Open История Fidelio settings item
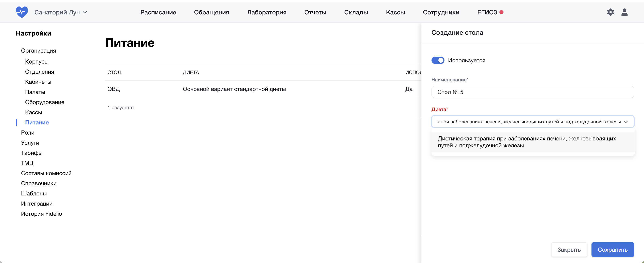This screenshot has height=263, width=644. coord(42,214)
